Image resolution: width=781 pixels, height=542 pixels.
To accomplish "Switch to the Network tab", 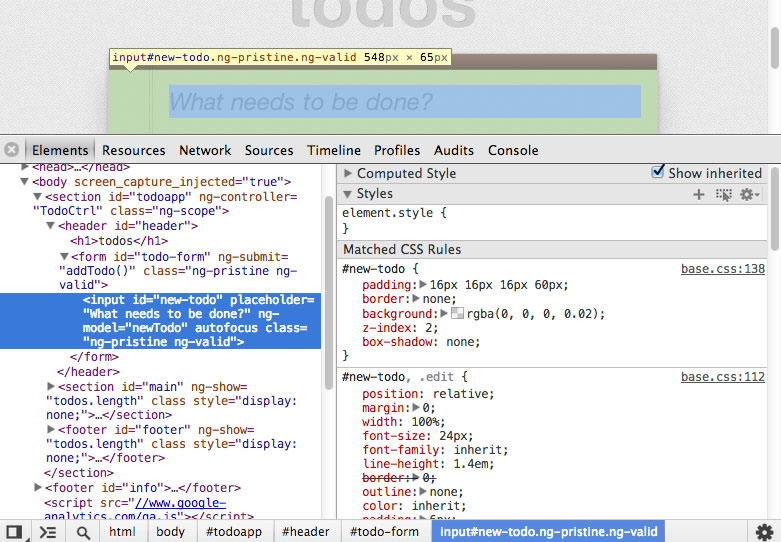I will tap(205, 150).
